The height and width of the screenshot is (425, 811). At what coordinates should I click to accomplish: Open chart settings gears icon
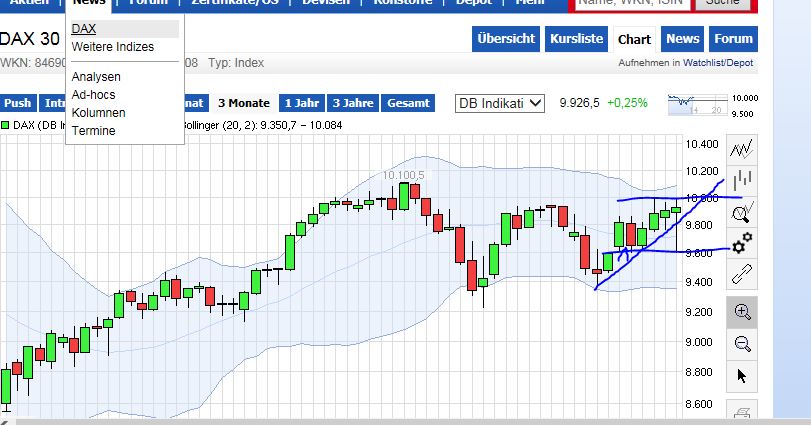point(742,242)
